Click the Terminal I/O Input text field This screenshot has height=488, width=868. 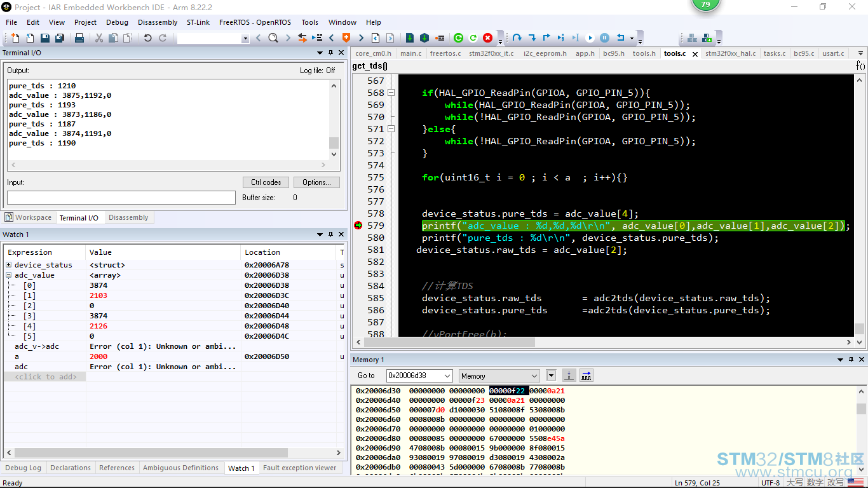tap(121, 198)
